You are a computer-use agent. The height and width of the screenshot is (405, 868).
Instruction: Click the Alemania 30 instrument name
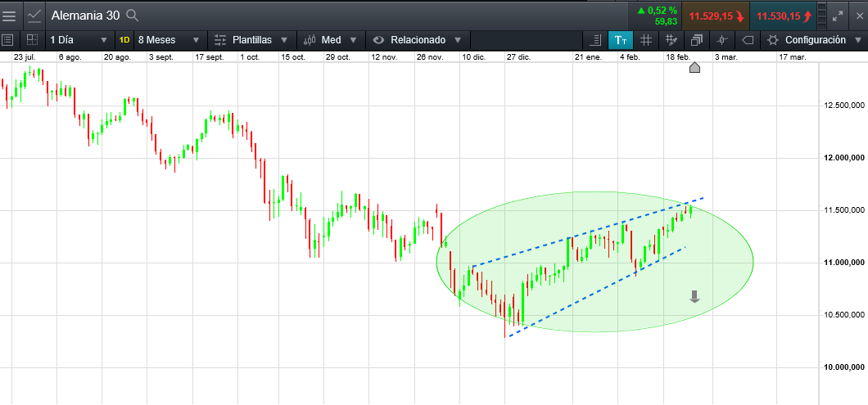tap(85, 16)
